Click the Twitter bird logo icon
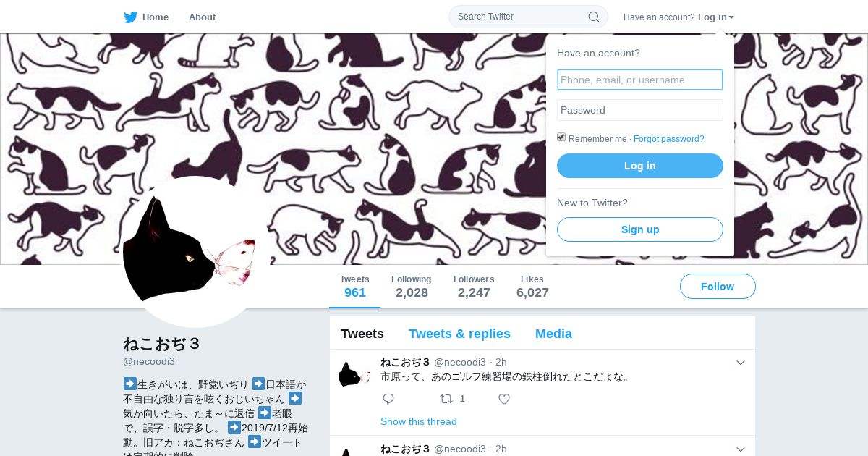 pos(130,17)
